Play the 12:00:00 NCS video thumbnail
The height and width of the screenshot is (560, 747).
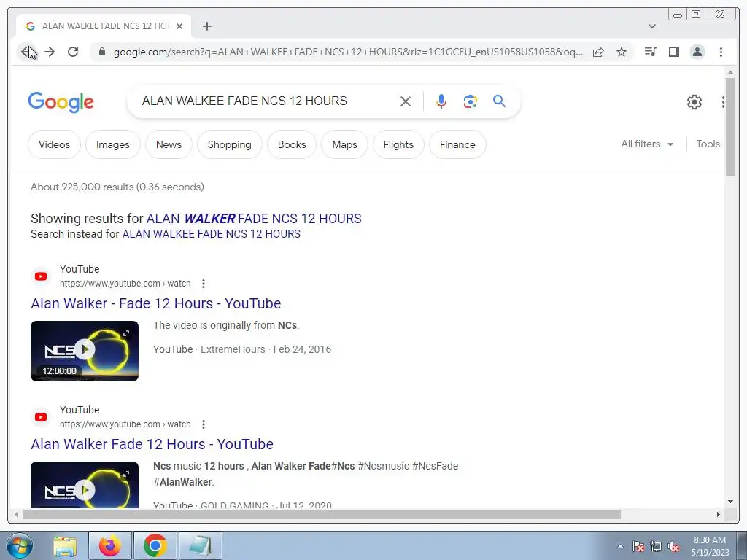tap(85, 351)
